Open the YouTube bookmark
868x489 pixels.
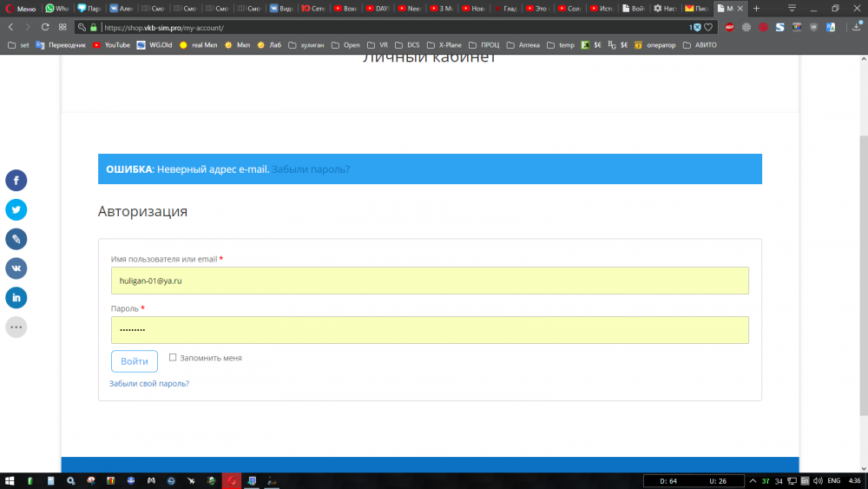(111, 44)
